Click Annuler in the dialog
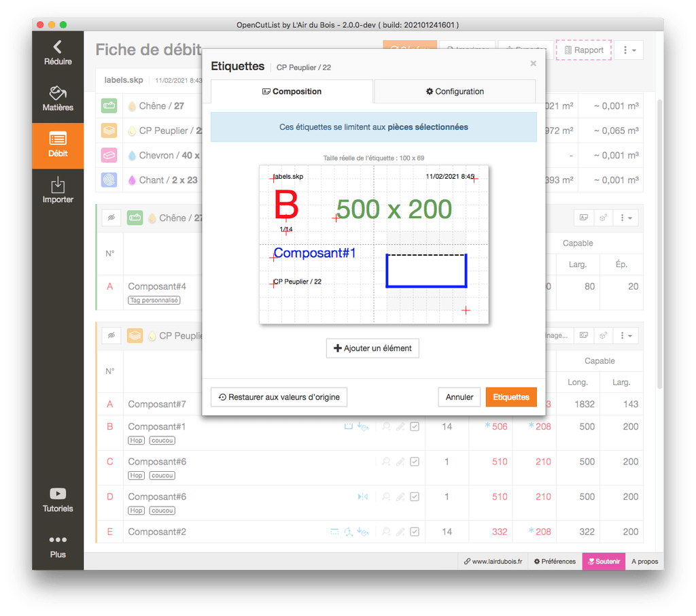This screenshot has width=696, height=616. 459,397
